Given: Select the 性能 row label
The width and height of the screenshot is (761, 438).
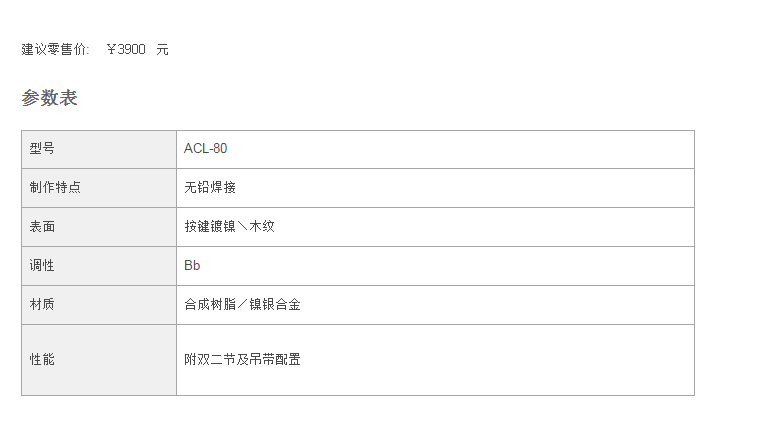Looking at the screenshot, I should click(x=42, y=360).
